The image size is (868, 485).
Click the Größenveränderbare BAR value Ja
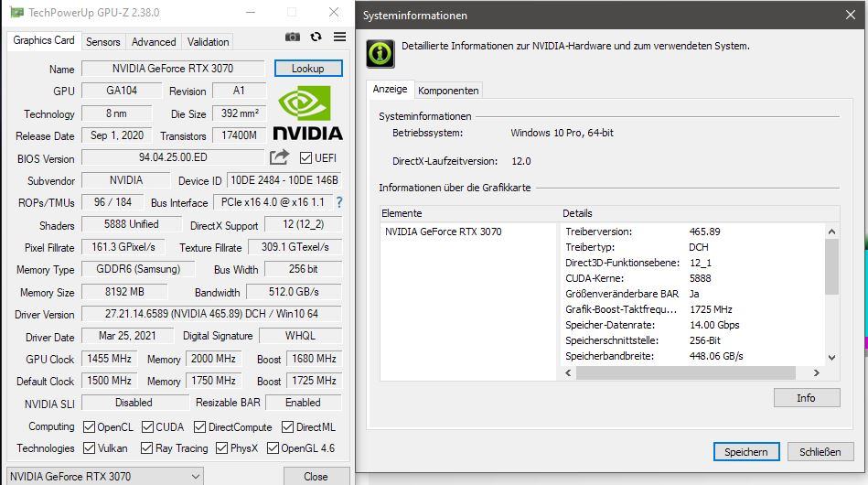coord(694,294)
